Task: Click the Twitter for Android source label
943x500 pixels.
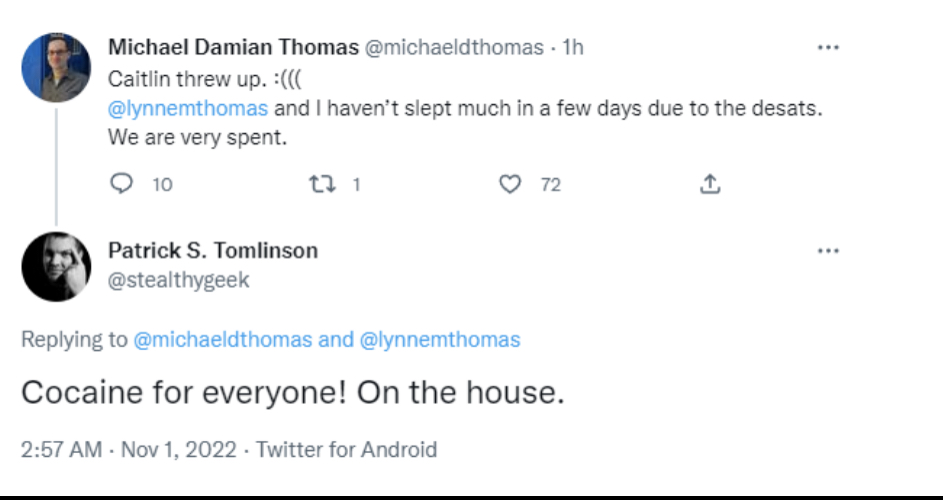Action: (346, 449)
